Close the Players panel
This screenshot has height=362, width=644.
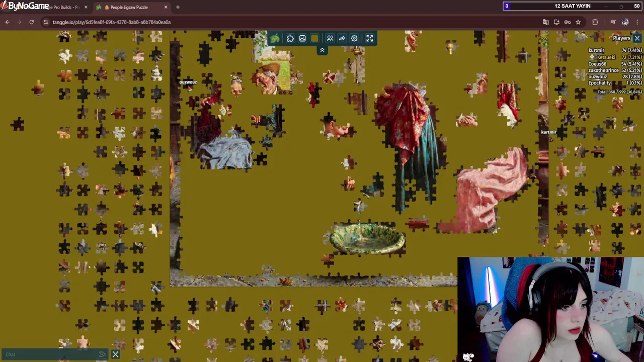tap(637, 38)
